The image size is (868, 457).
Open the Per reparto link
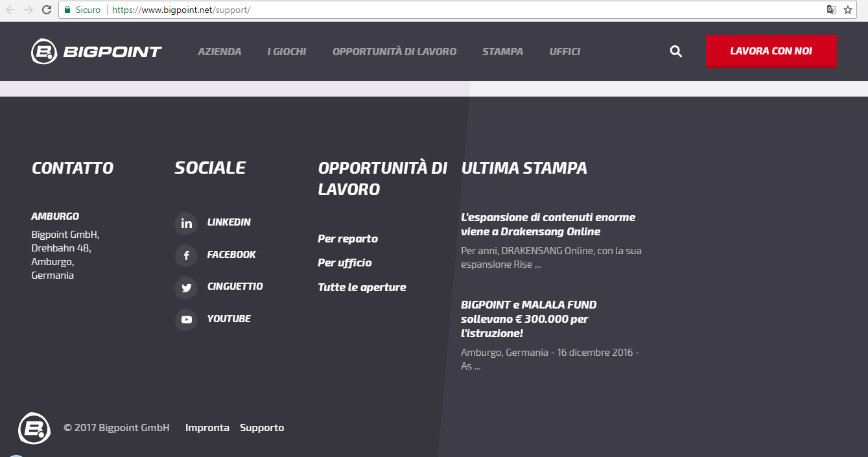(x=347, y=239)
